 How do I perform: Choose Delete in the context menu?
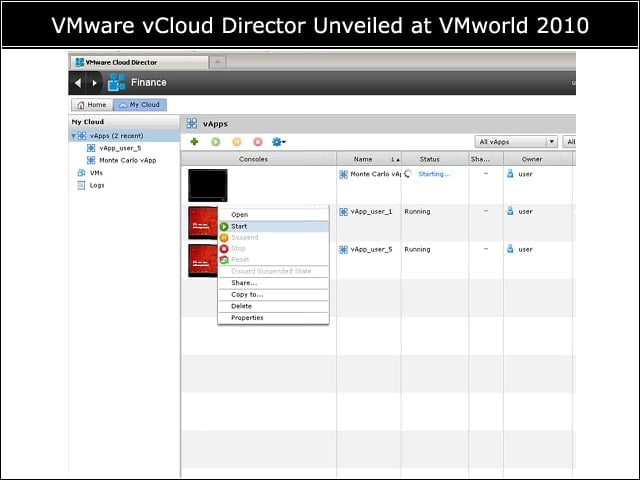tap(273, 306)
